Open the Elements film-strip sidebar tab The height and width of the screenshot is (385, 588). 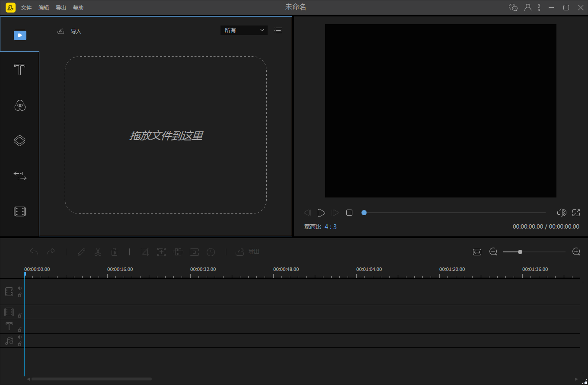tap(20, 211)
